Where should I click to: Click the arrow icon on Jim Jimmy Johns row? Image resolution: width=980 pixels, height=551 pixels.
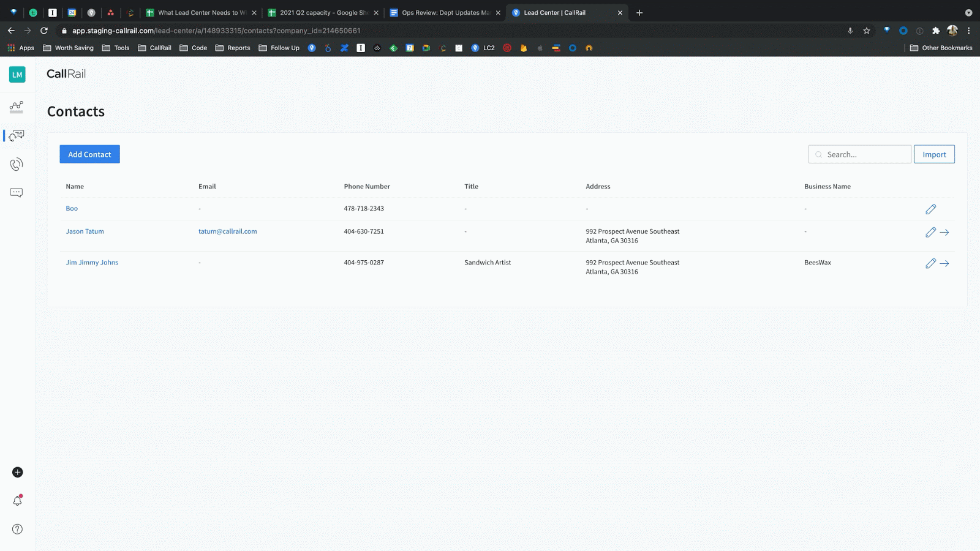[944, 263]
